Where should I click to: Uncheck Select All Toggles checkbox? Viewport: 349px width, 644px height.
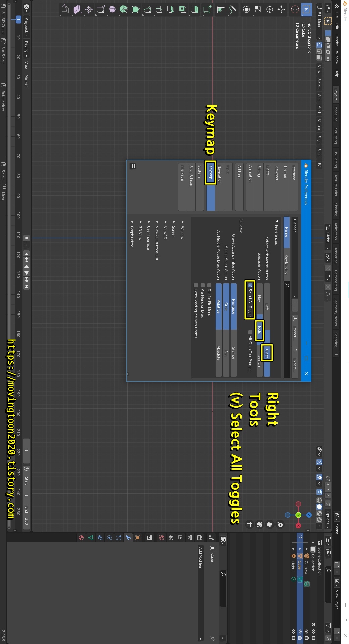click(x=250, y=285)
